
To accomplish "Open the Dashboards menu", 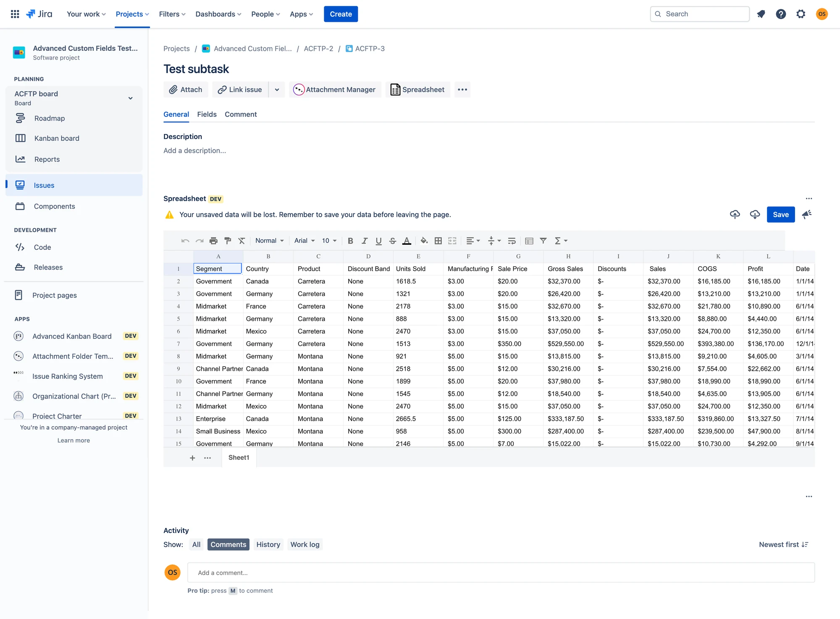I will tap(218, 14).
